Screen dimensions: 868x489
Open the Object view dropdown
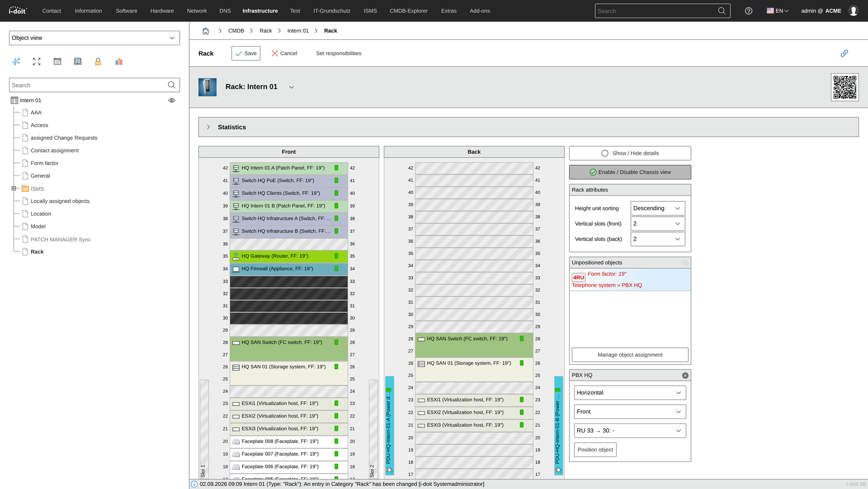point(94,38)
